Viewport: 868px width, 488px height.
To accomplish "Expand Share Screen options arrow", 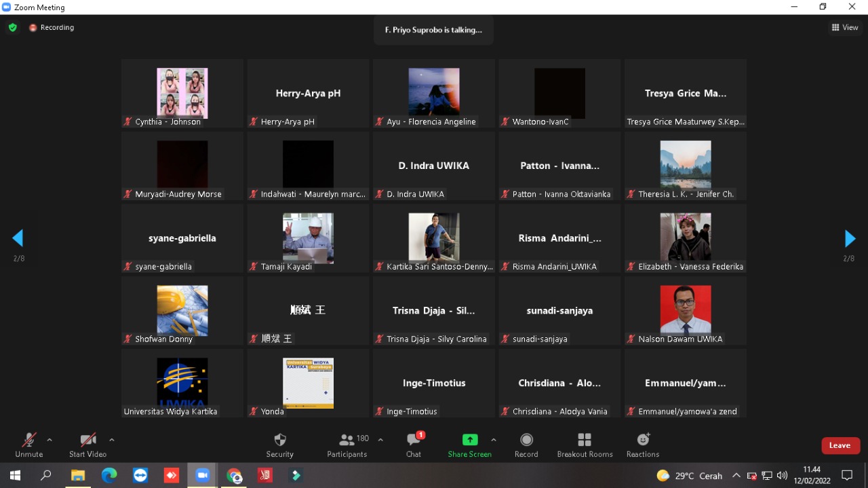I will [494, 440].
